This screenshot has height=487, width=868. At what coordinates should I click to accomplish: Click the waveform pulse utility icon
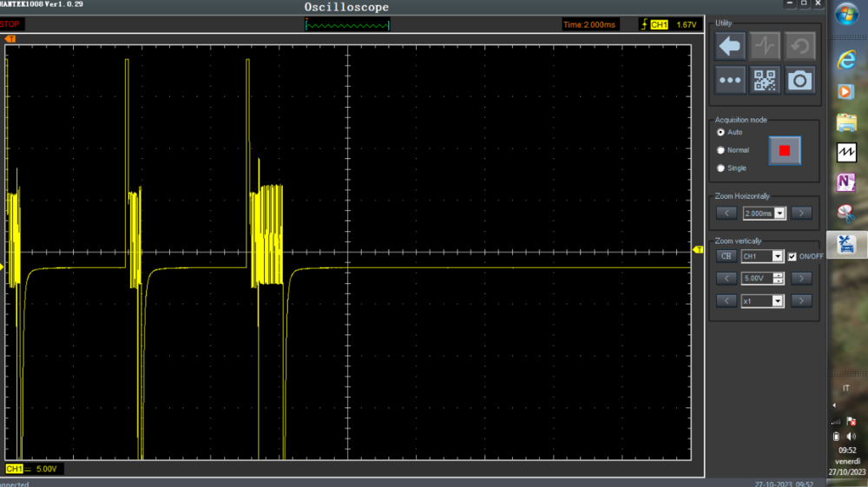click(765, 46)
